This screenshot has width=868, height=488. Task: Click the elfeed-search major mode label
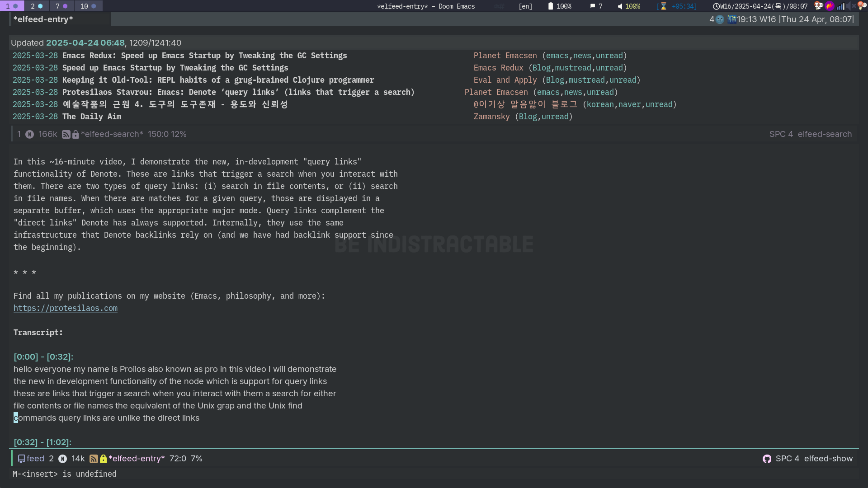[x=825, y=134]
